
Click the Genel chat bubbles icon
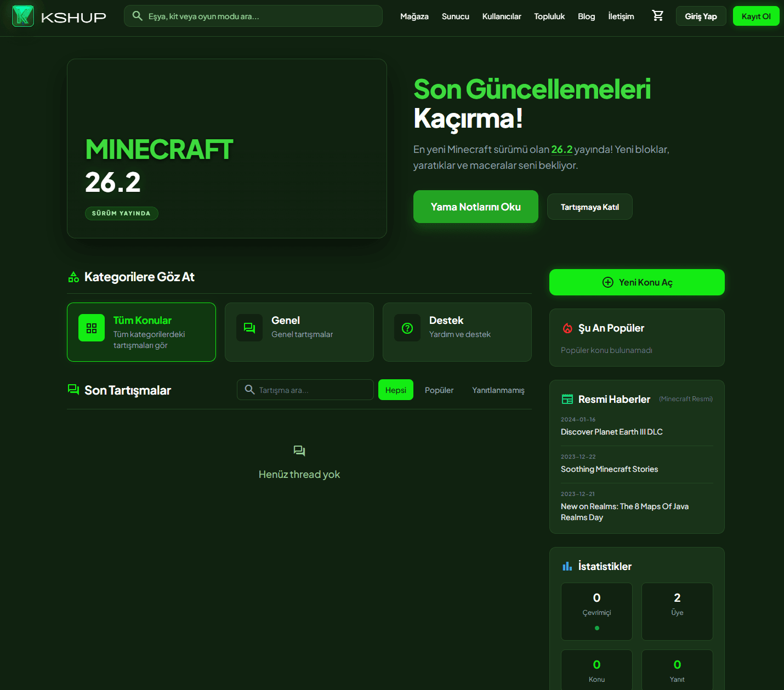[x=249, y=328]
